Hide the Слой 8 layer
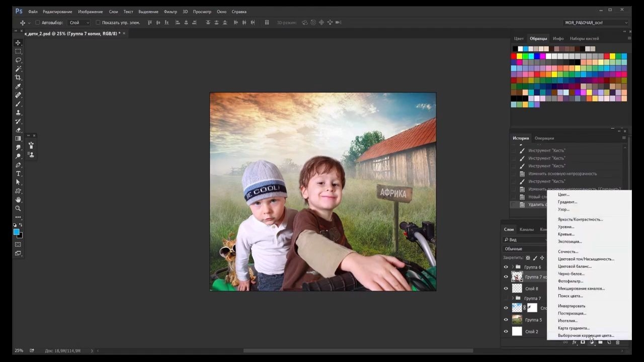Screen dimensions: 644x362 (x=506, y=289)
